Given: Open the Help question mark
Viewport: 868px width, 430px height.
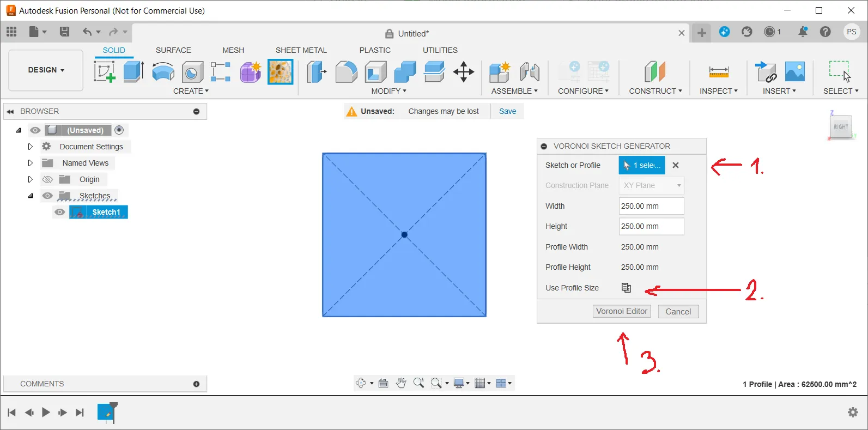Looking at the screenshot, I should (x=825, y=32).
